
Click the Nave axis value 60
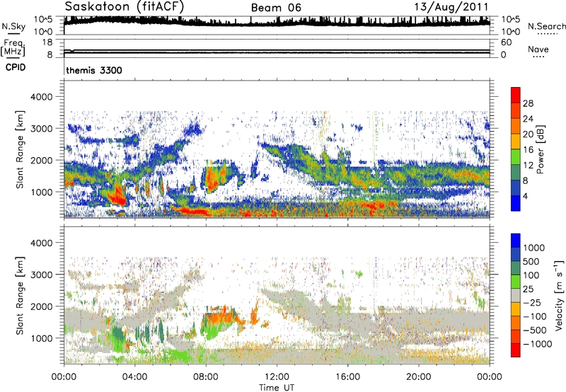(x=507, y=42)
